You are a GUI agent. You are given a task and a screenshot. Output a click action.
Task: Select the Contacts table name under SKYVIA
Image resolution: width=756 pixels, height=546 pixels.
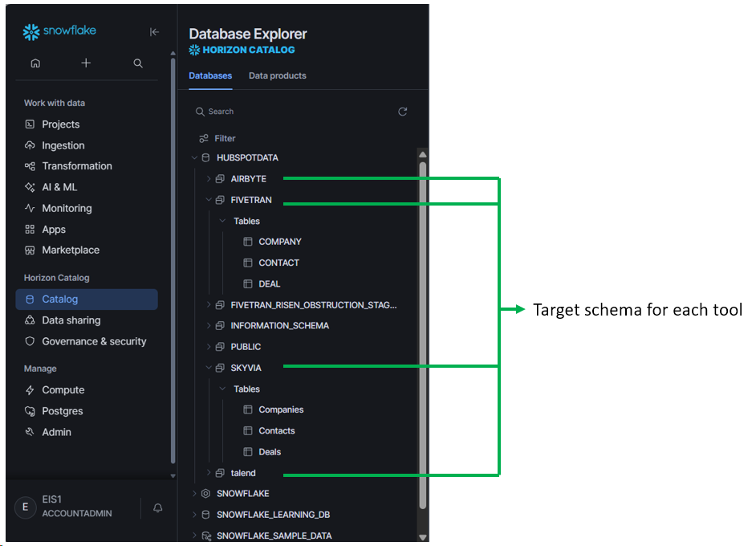click(x=277, y=430)
